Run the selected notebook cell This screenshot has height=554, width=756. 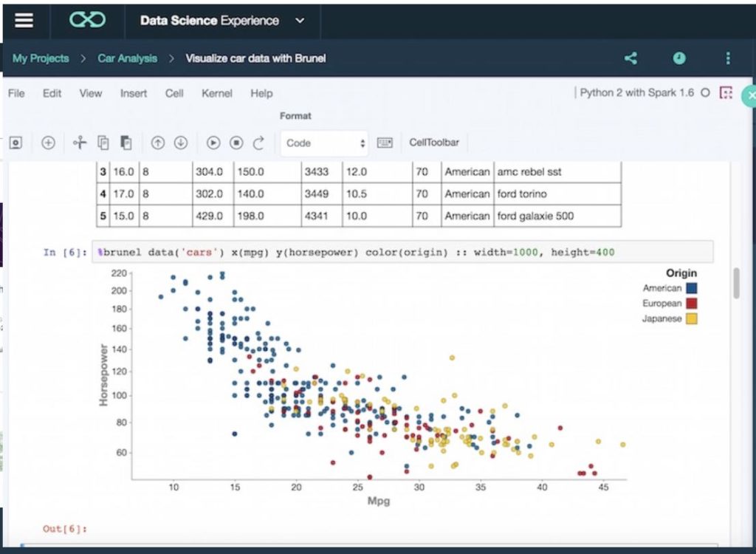(x=214, y=143)
